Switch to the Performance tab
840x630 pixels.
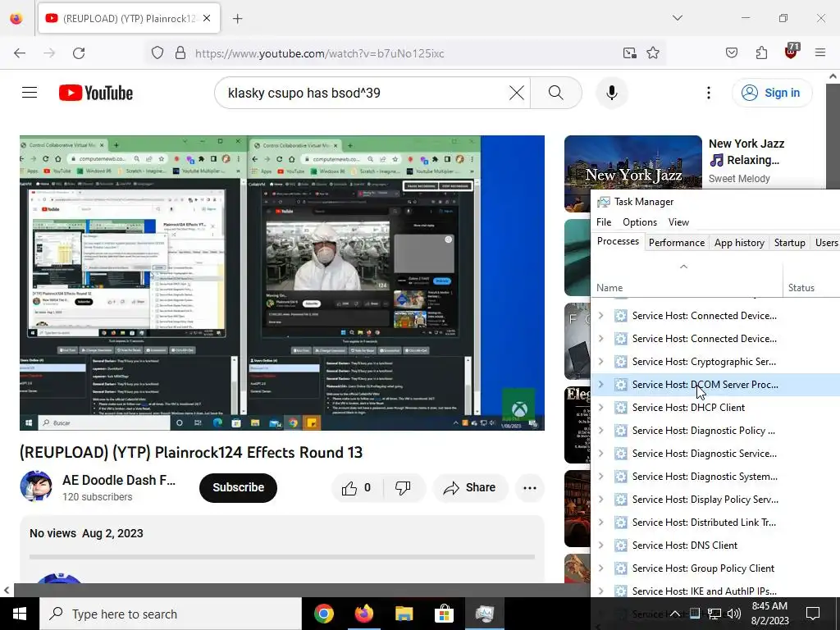click(677, 243)
